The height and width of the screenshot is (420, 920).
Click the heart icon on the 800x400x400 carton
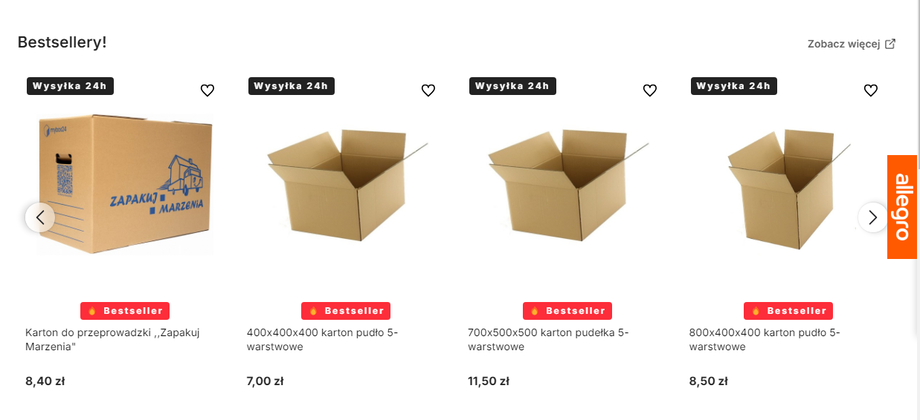[871, 90]
